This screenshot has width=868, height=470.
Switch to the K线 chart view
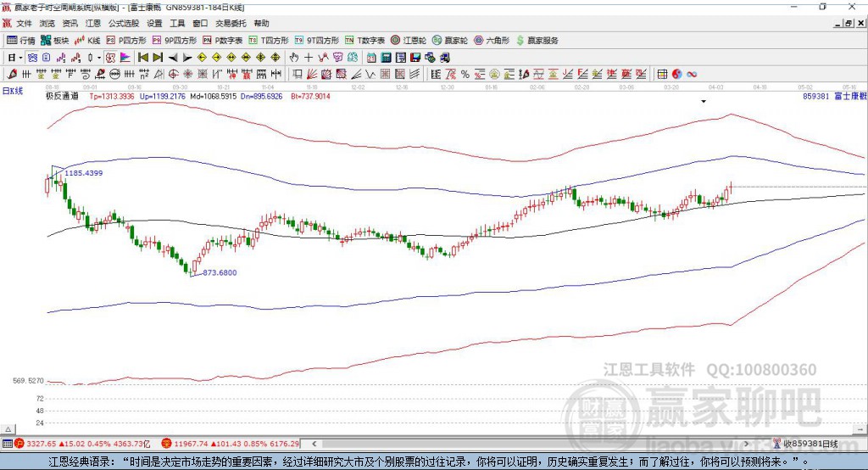[x=87, y=41]
